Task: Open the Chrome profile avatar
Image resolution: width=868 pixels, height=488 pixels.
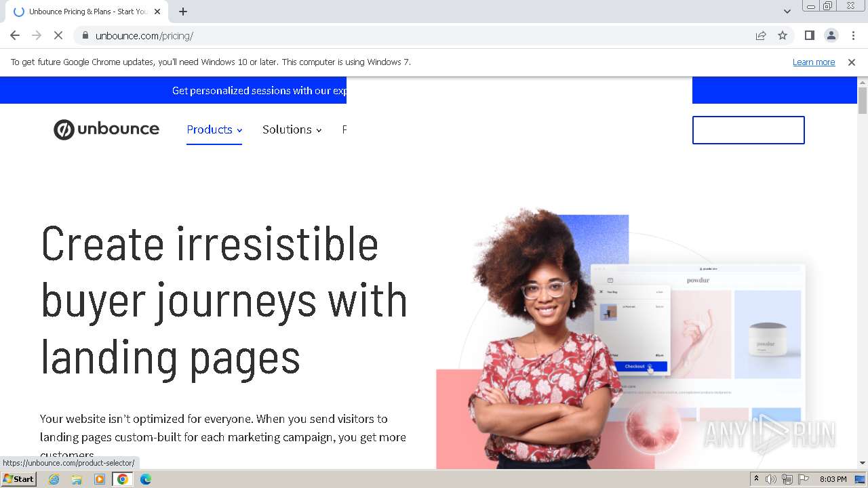Action: click(831, 35)
